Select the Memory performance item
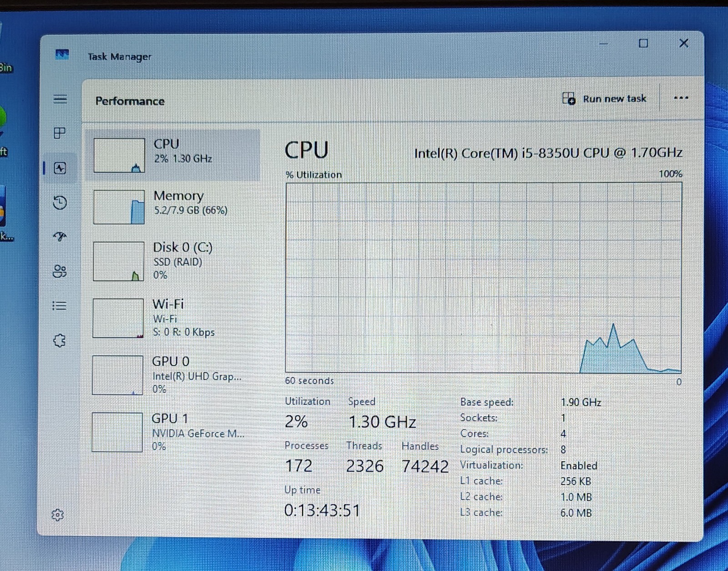This screenshot has width=728, height=571. 173,207
